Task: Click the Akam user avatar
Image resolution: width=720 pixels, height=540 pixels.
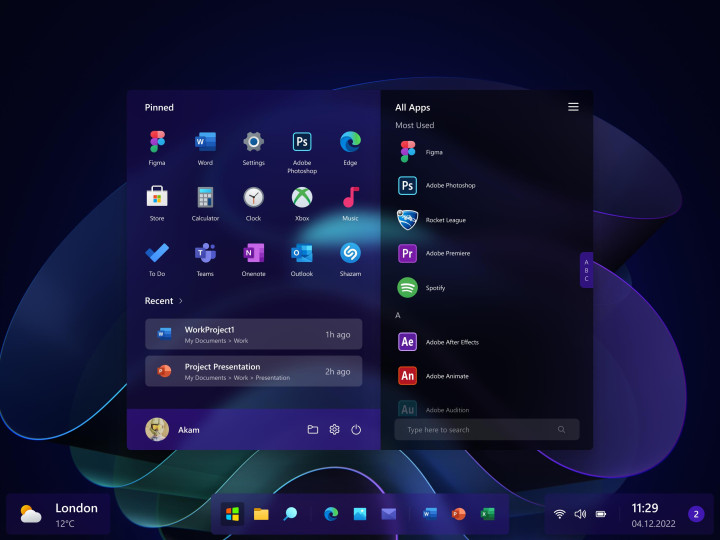Action: [x=157, y=429]
